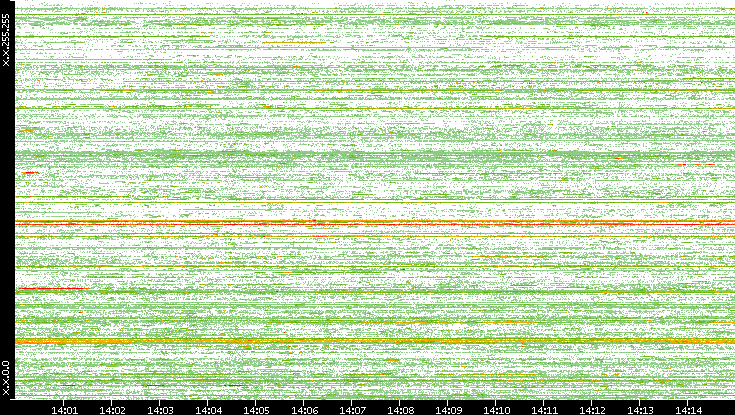Click the 14:10 time axis label
The height and width of the screenshot is (415, 735).
[x=496, y=410]
